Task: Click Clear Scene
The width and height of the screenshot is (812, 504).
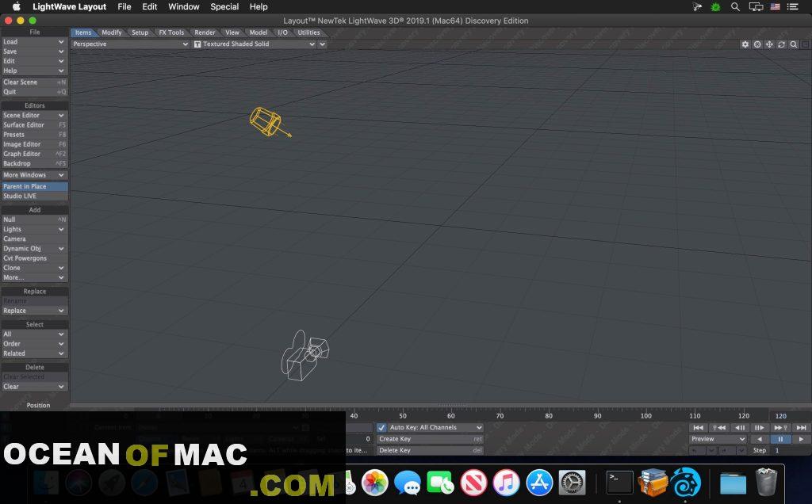Action: point(35,82)
